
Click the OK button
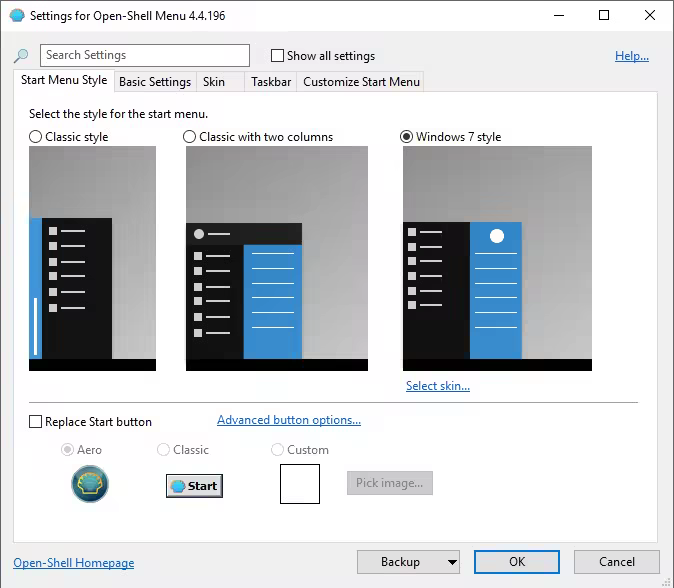tap(517, 562)
